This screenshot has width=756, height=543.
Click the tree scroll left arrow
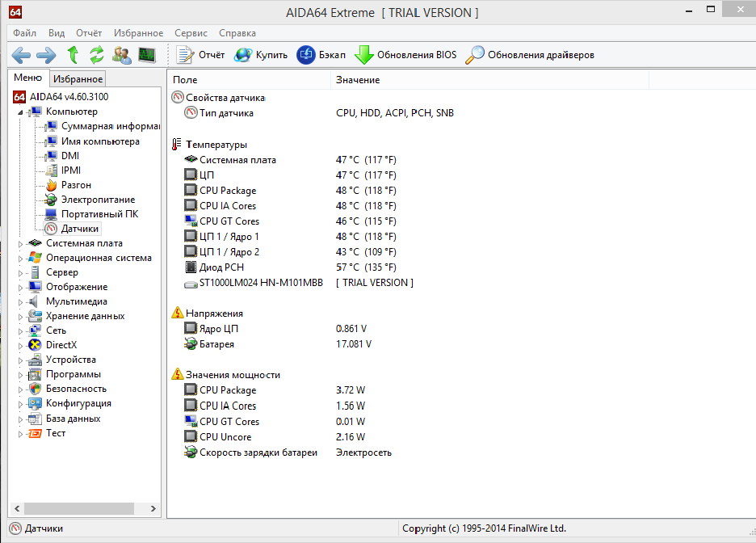[17, 508]
